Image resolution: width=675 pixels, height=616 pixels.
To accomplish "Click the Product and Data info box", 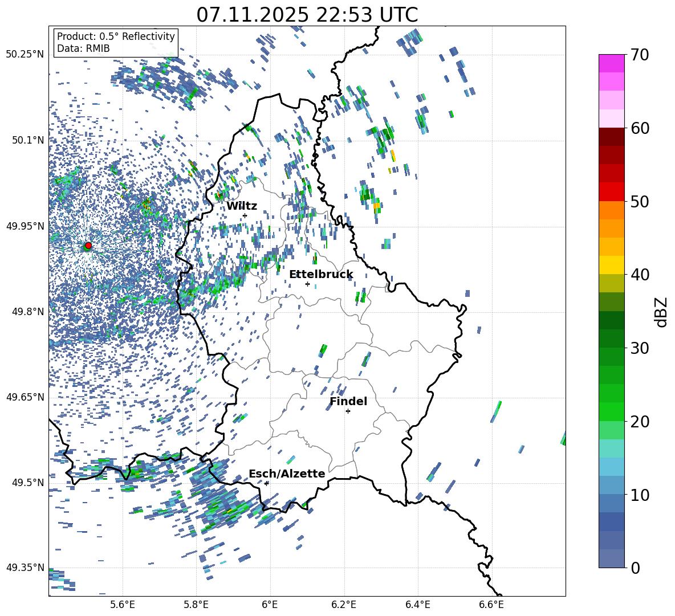I will (x=116, y=42).
